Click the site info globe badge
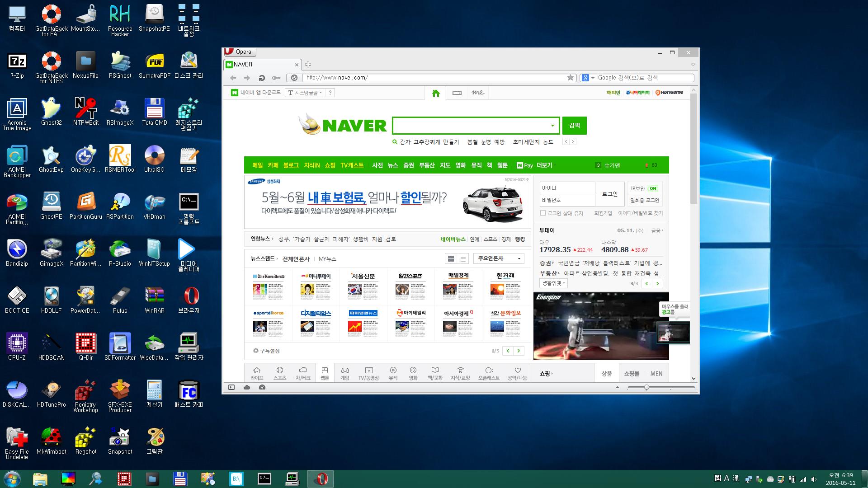This screenshot has height=488, width=868. [294, 78]
